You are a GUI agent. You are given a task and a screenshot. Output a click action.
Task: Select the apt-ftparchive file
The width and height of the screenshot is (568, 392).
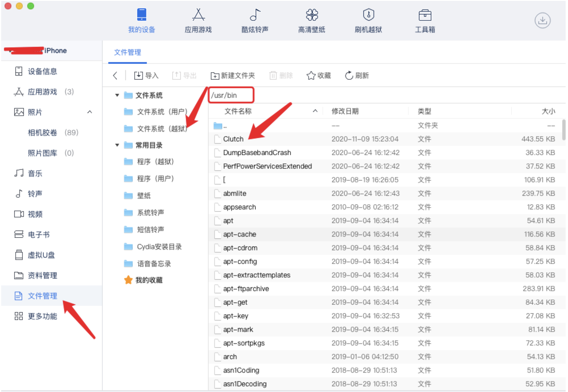386,289
